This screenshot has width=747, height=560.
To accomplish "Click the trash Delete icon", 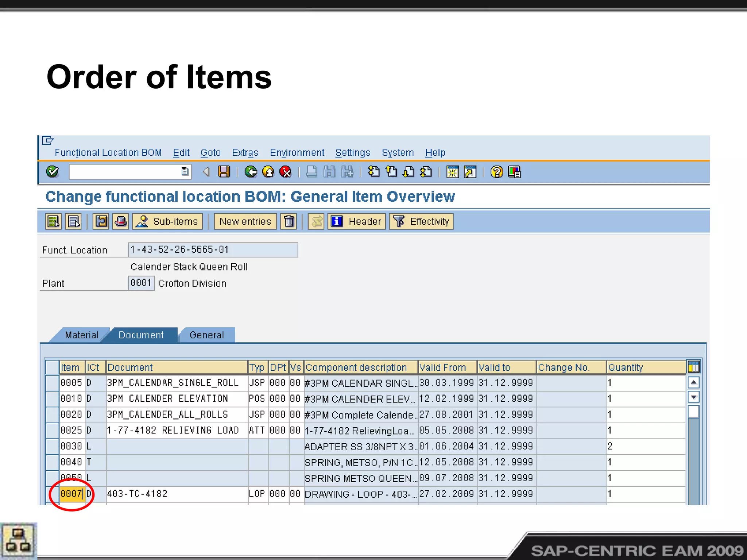I will point(289,221).
